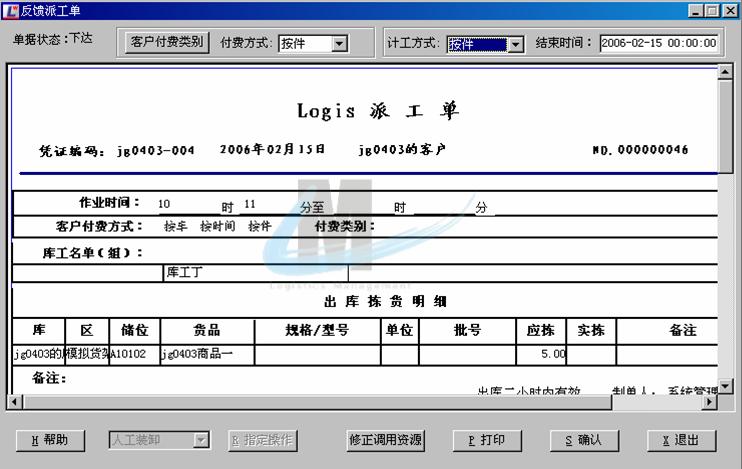This screenshot has height=469, width=742.
Task: Click the horizontal scrollbar thumb
Action: [315, 402]
